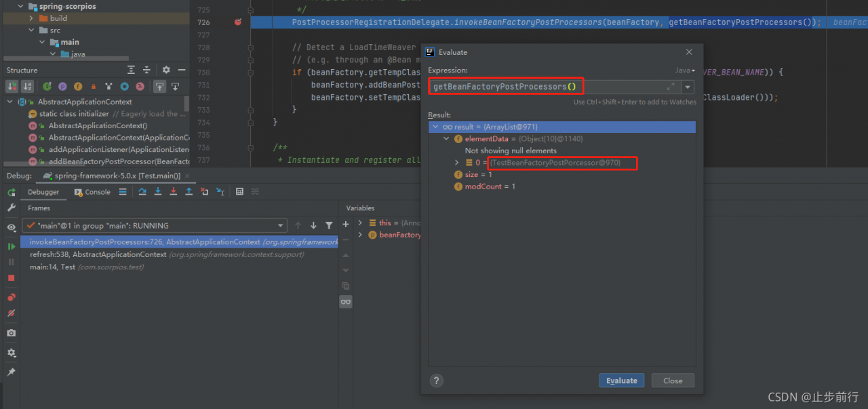Click expand expression field icon
The width and height of the screenshot is (868, 409).
pyautogui.click(x=671, y=87)
